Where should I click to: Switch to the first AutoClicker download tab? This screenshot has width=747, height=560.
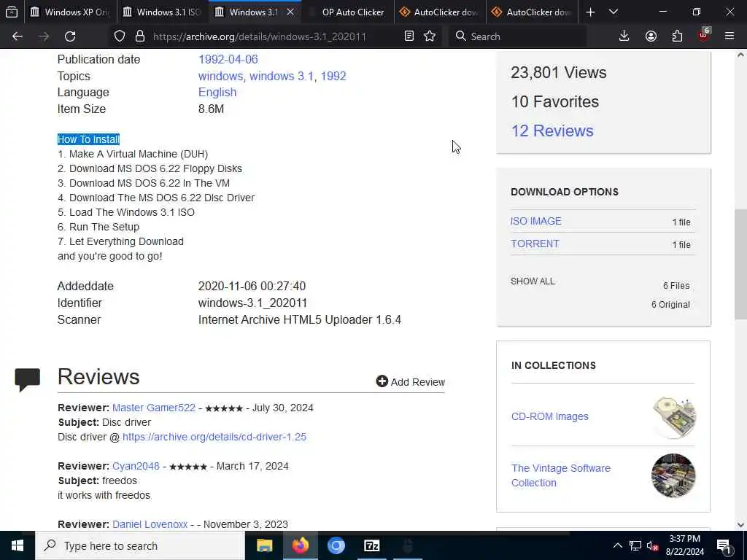(440, 12)
